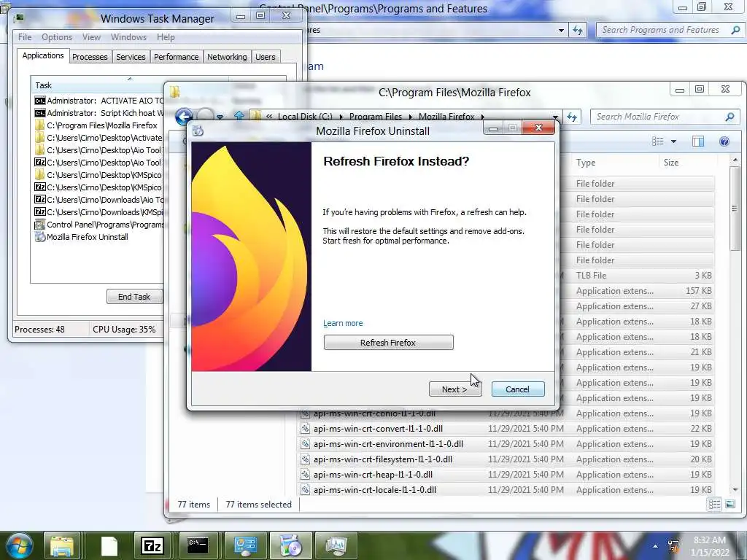The width and height of the screenshot is (747, 560).
Task: Open Task Manager taskbar icon
Action: [336, 545]
